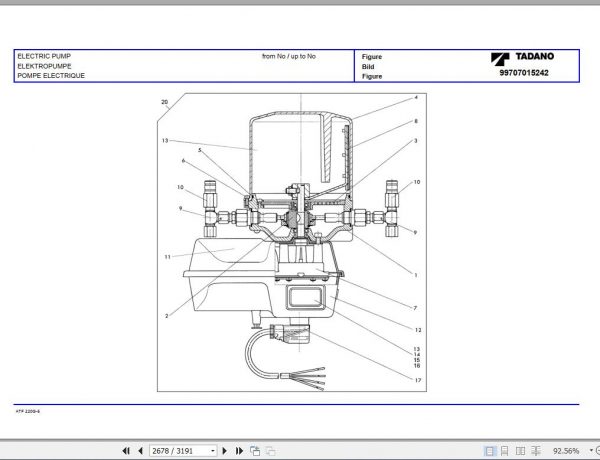Select continuous facing page mode
The width and height of the screenshot is (600, 460).
[x=536, y=451]
